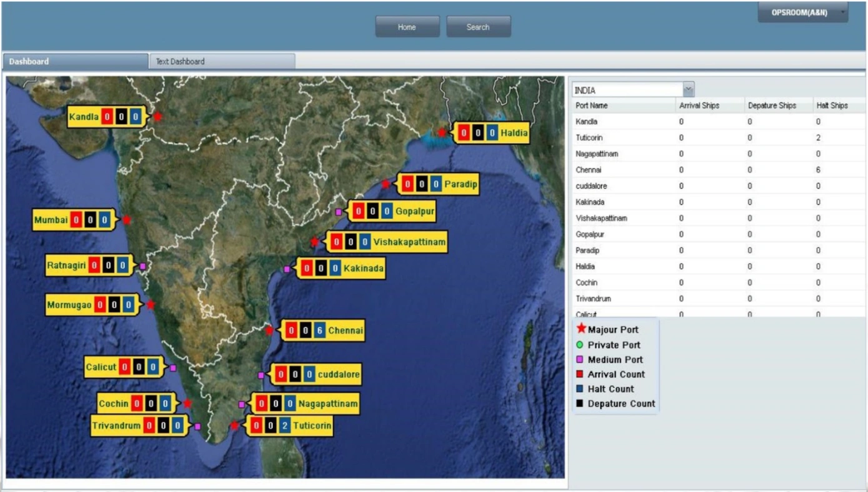Click the Mumbai major port star icon
Viewport: 868px width, 492px height.
127,220
